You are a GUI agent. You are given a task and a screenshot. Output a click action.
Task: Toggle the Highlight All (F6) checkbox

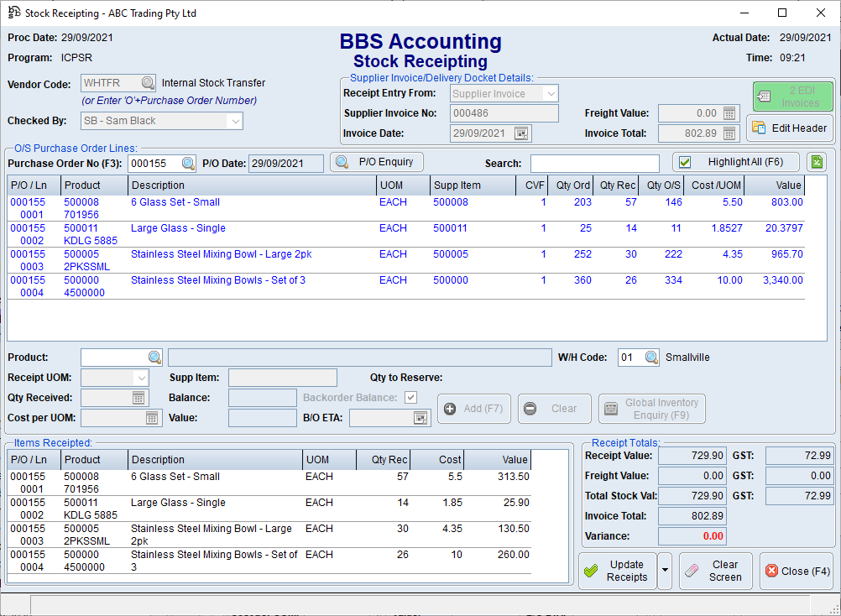685,162
